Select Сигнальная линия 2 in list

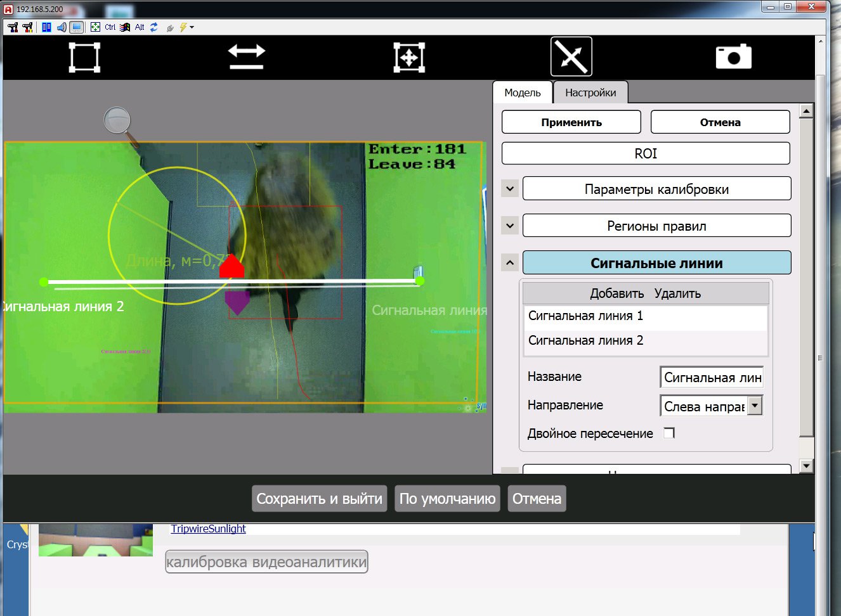coord(585,340)
